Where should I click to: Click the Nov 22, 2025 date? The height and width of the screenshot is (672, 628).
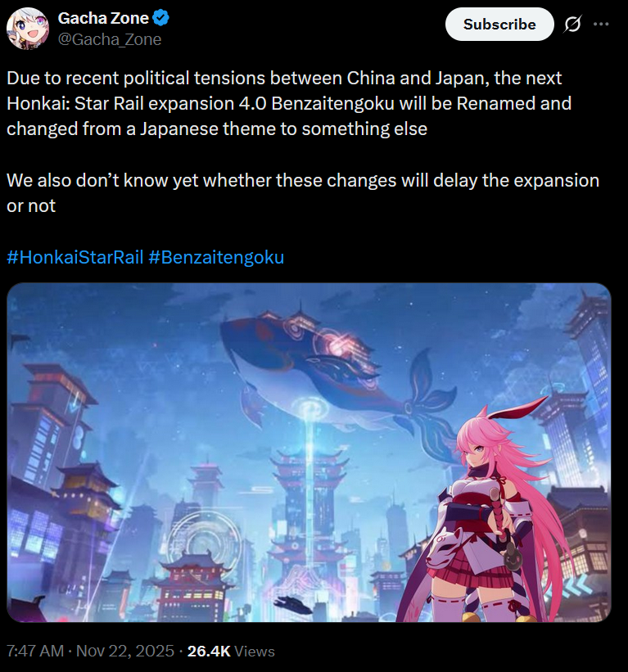(x=125, y=651)
